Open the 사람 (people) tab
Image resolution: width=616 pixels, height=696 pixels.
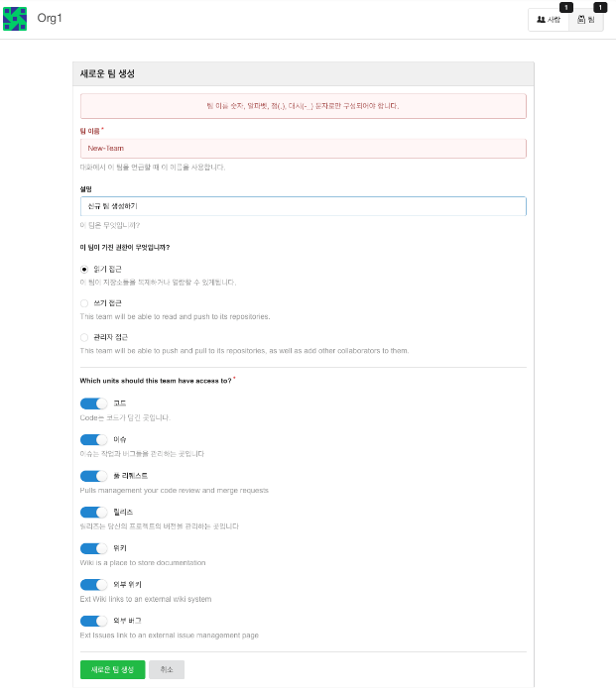coord(549,20)
